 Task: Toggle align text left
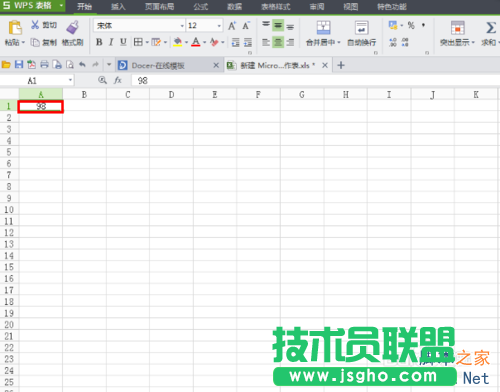click(266, 42)
